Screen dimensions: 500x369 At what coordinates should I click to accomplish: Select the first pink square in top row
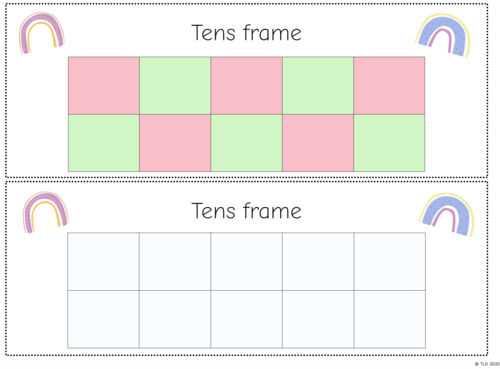[104, 85]
